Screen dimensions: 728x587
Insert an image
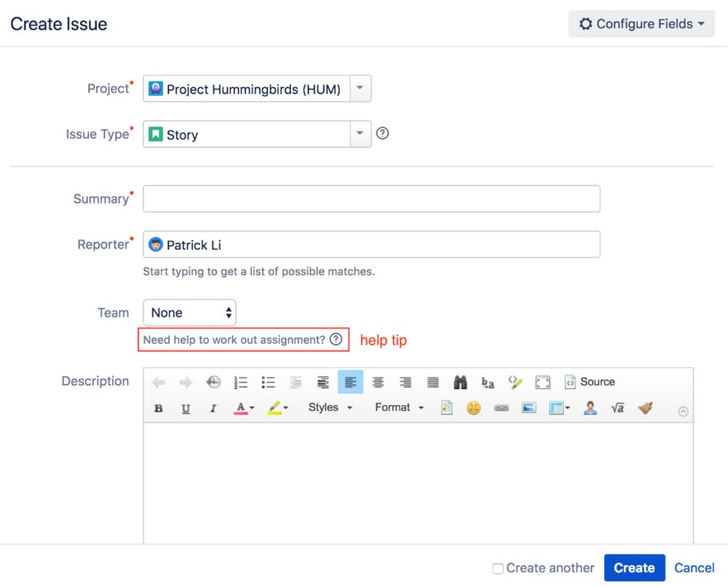tap(529, 408)
